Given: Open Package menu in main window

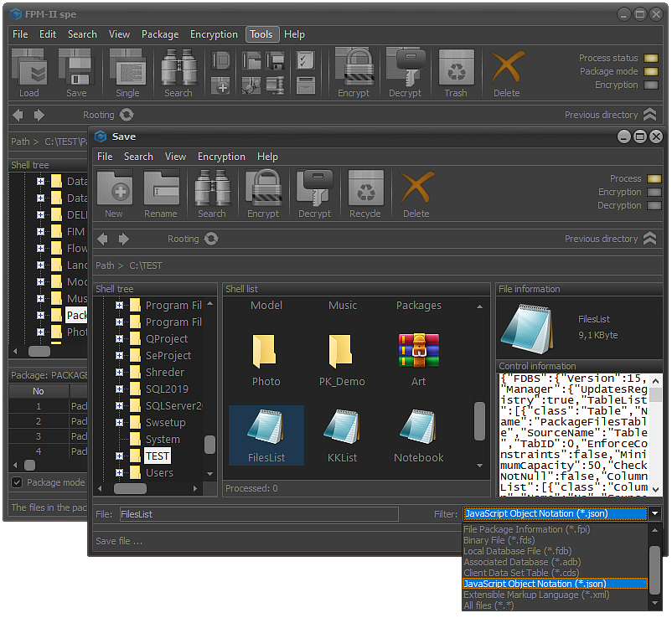Looking at the screenshot, I should 160,34.
